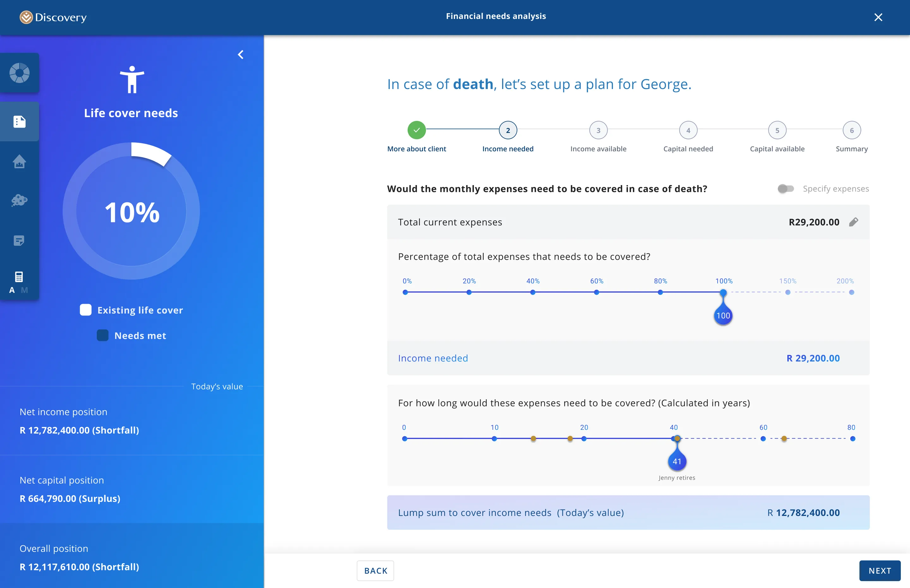The height and width of the screenshot is (588, 910).
Task: Open the piggy bank savings sidebar icon
Action: click(x=20, y=200)
